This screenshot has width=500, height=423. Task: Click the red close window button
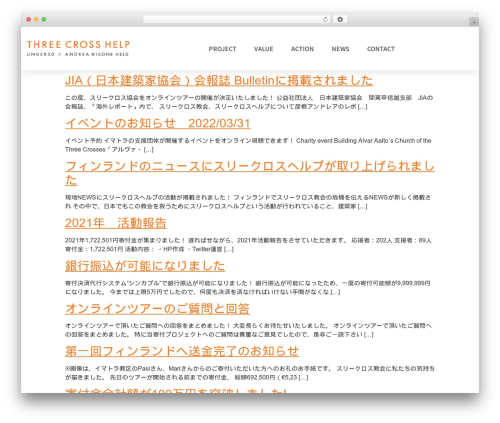pyautogui.click(x=29, y=19)
